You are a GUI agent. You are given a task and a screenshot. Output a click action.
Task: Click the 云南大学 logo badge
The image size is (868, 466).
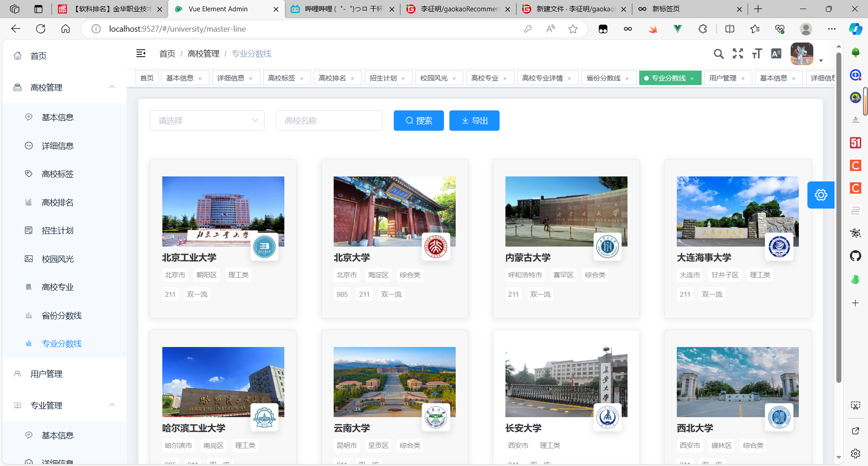tap(436, 417)
